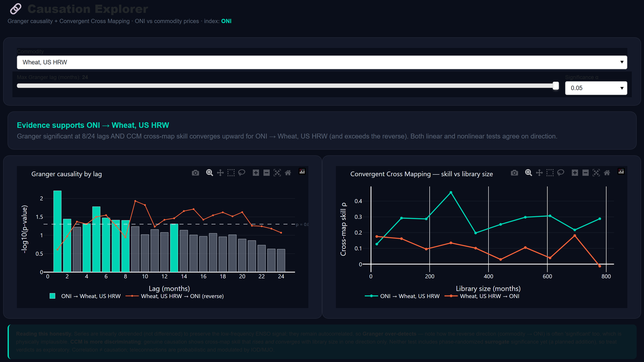Click the teal CCM peak point near skill 0.45
The width and height of the screenshot is (644, 362).
pos(451,193)
